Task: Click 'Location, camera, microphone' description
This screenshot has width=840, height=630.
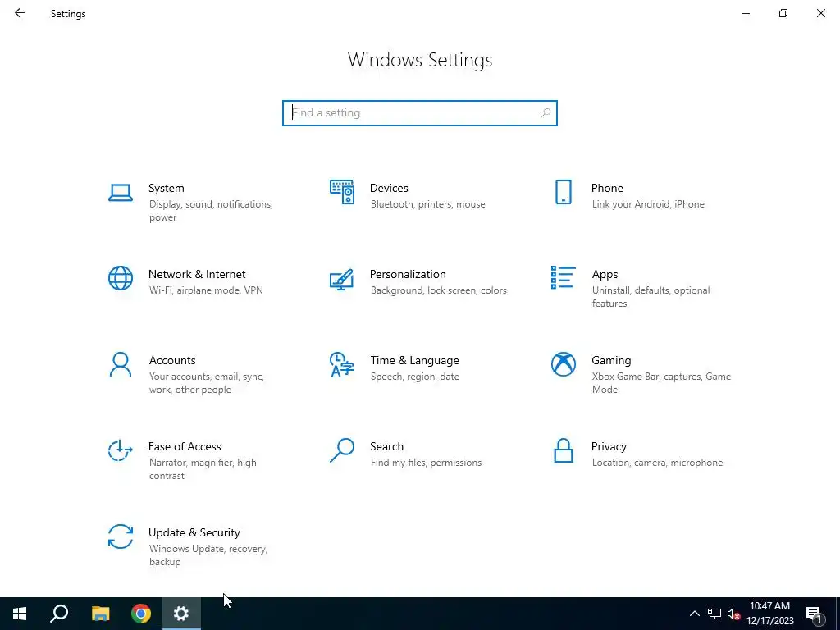Action: click(x=657, y=463)
